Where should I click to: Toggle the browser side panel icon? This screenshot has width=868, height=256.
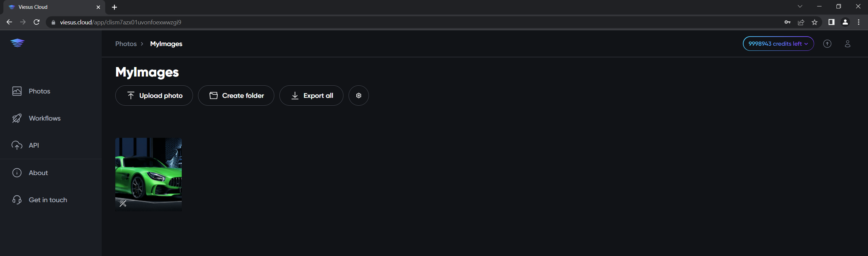coord(831,22)
